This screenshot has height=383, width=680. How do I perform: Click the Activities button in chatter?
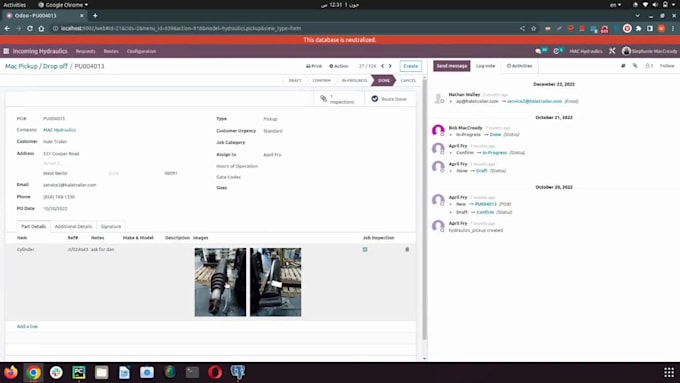[519, 66]
